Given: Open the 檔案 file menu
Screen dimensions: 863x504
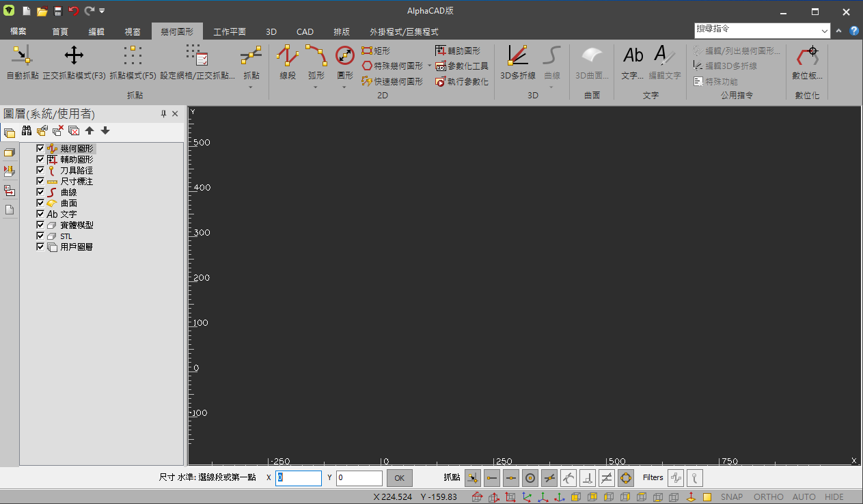Looking at the screenshot, I should 18,31.
